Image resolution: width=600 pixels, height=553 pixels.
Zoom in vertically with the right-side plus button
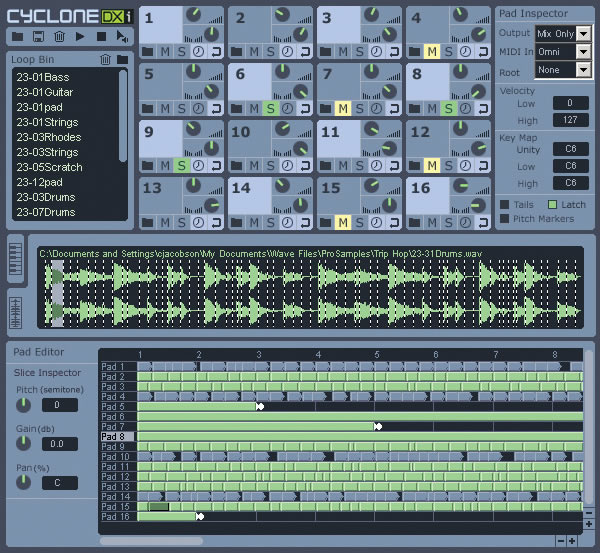point(589,524)
